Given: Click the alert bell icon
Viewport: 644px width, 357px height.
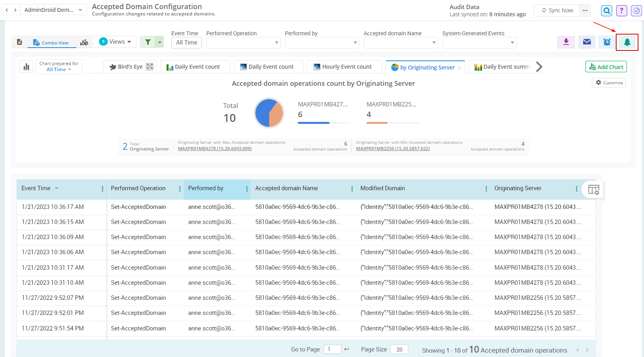Looking at the screenshot, I should [x=627, y=42].
